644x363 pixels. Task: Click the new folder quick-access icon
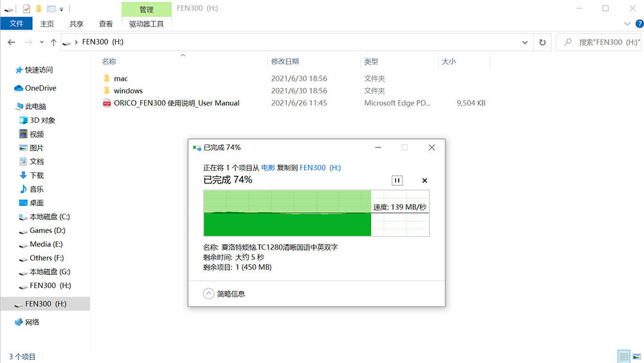coord(39,8)
